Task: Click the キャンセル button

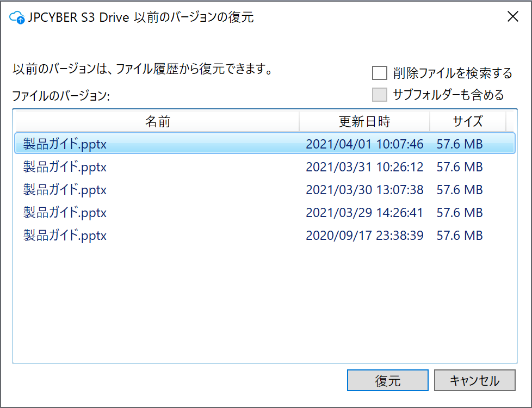Action: tap(475, 380)
